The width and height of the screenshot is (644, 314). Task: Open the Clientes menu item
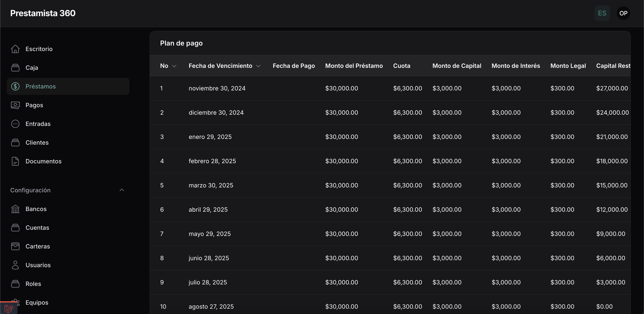tap(37, 143)
